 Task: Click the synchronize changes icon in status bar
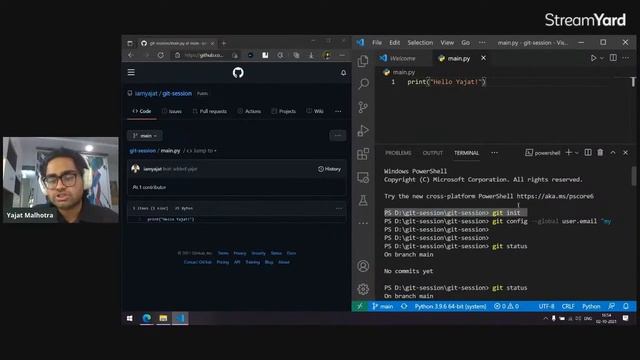click(404, 306)
